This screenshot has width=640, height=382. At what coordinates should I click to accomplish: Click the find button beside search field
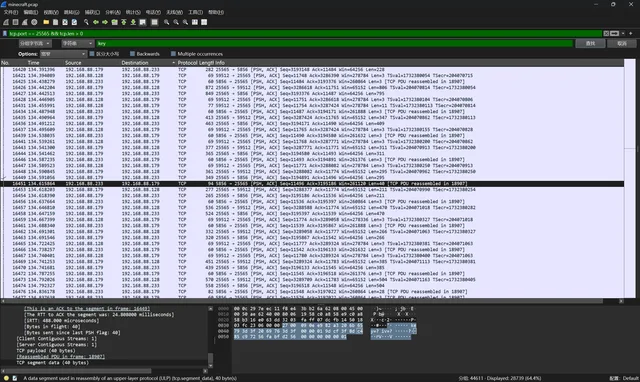click(x=590, y=43)
